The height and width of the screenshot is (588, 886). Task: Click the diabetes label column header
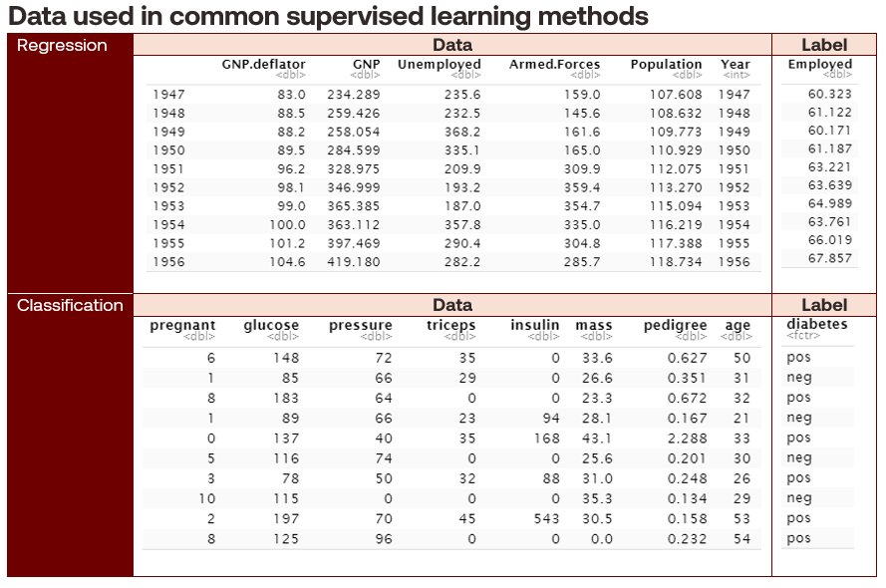(817, 324)
